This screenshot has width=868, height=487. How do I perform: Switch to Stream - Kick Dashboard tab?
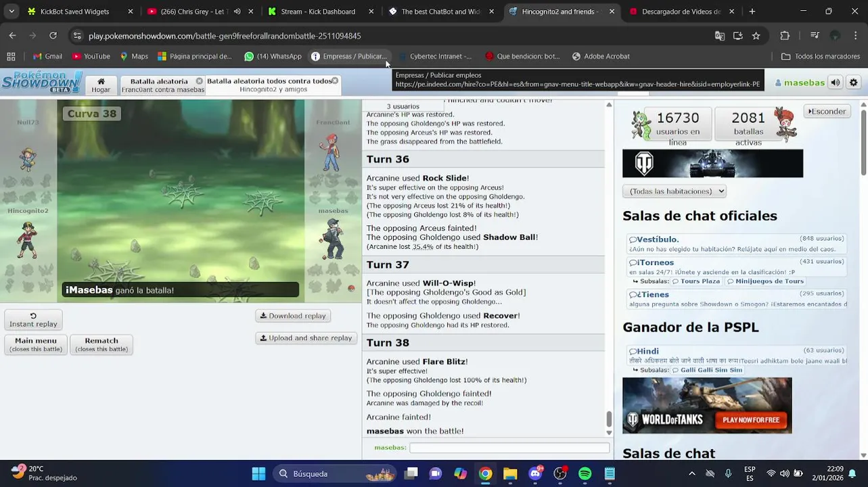tap(321, 11)
